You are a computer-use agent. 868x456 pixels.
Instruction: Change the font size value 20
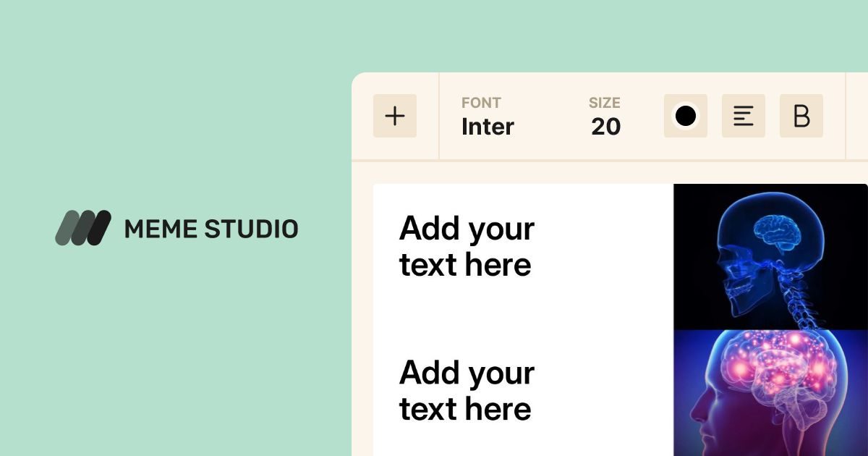605,127
